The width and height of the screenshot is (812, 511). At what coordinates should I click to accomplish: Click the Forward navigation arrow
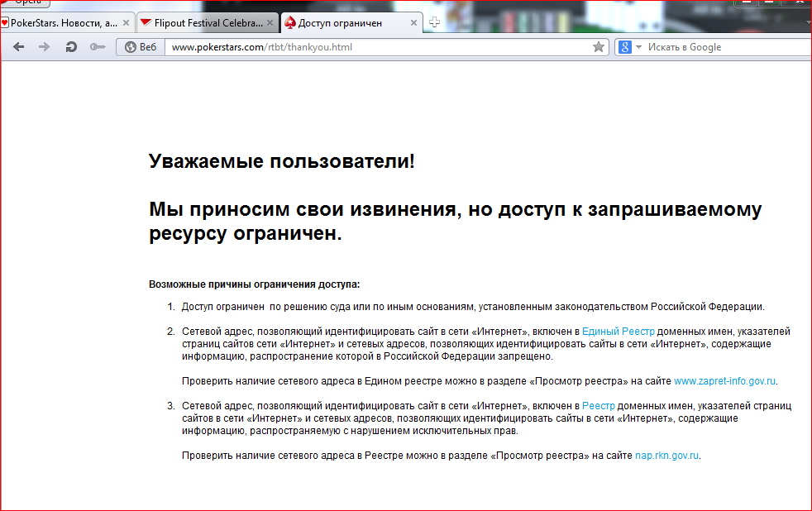coord(45,47)
